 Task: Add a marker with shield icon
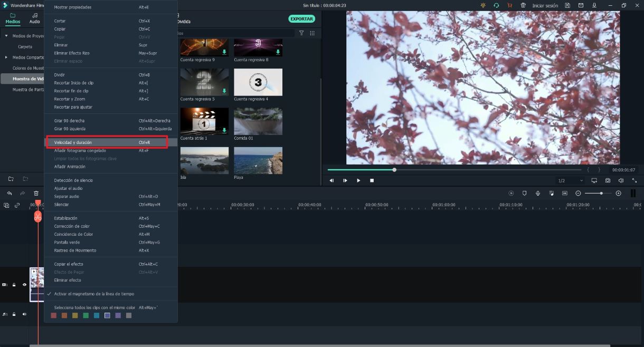(524, 194)
